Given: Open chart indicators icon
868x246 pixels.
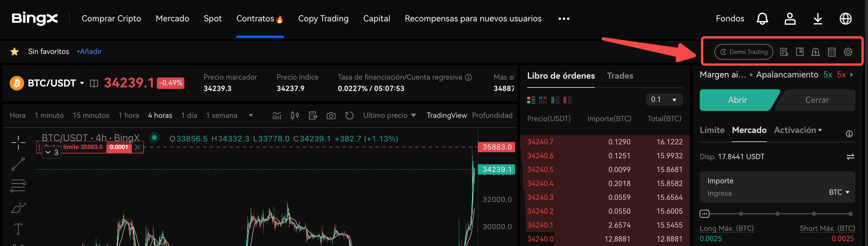Looking at the screenshot, I should [x=277, y=115].
